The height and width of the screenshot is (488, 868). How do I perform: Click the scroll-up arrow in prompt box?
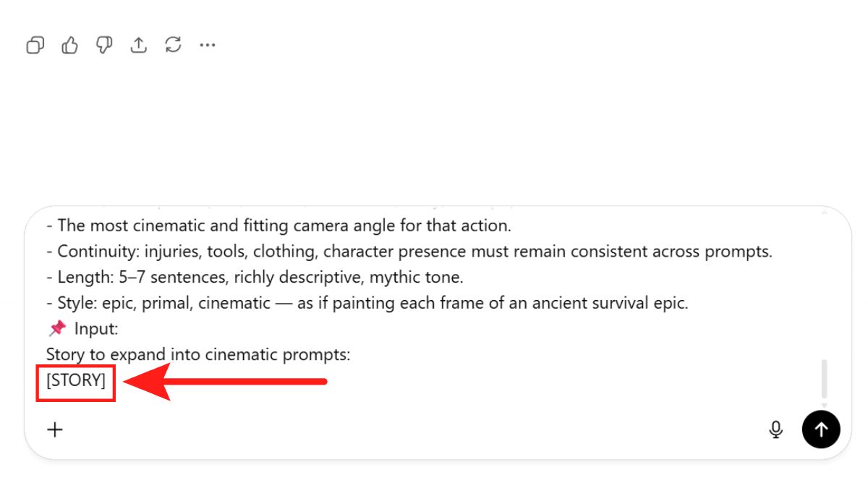pyautogui.click(x=824, y=213)
